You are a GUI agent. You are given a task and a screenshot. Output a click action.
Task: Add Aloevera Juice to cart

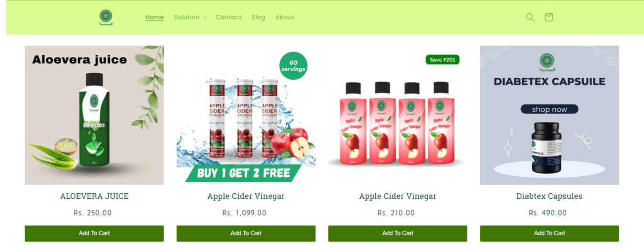coord(94,233)
